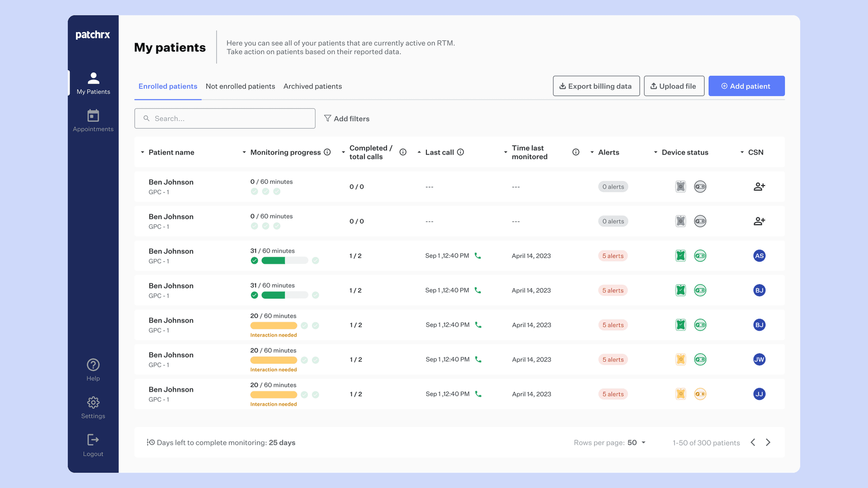
Task: Click green progress bar in AS row
Action: 285,260
